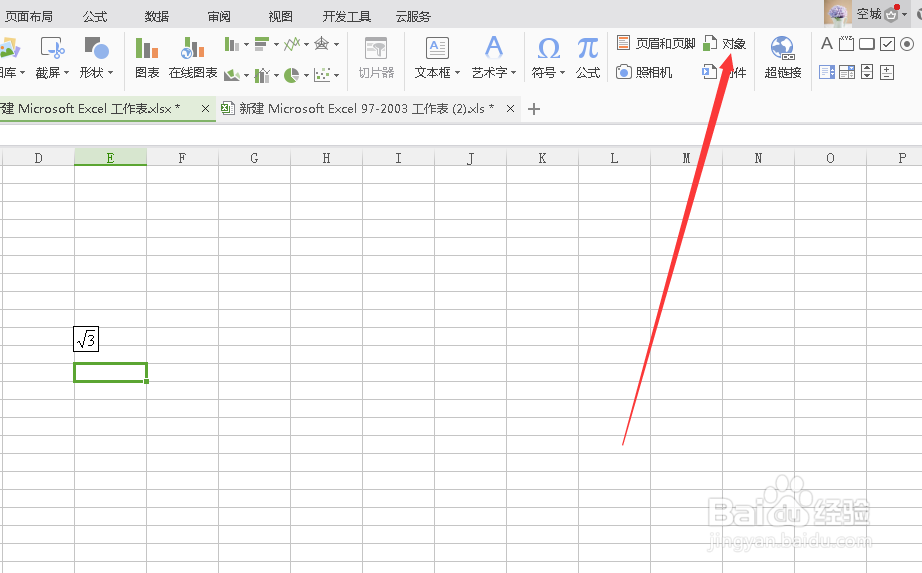Switch to the 开发工具 ribbon tab
This screenshot has height=573, width=922.
347,16
